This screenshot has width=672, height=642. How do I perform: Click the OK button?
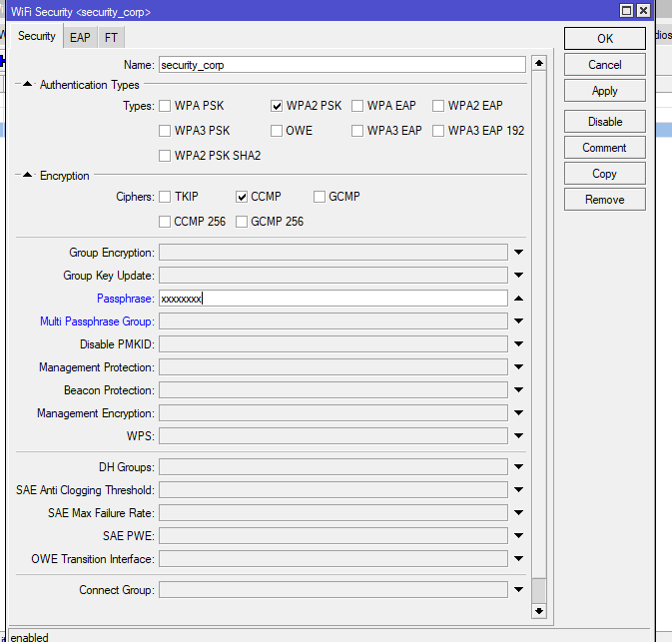(x=605, y=39)
